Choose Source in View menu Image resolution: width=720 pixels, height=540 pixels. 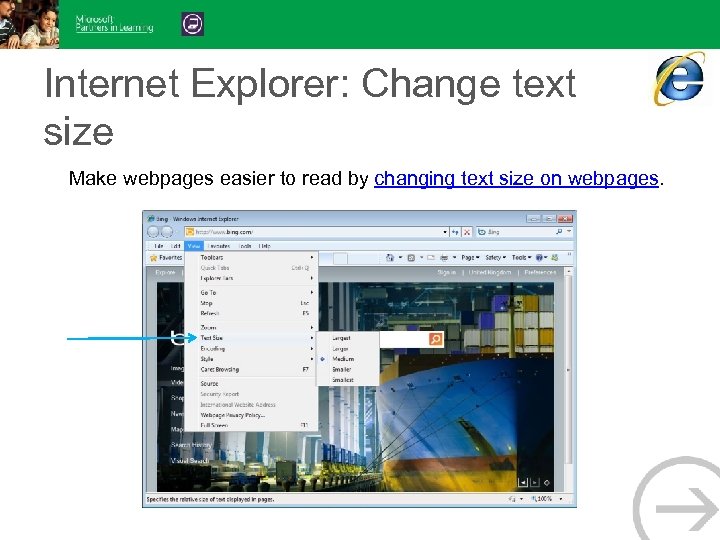(x=251, y=383)
